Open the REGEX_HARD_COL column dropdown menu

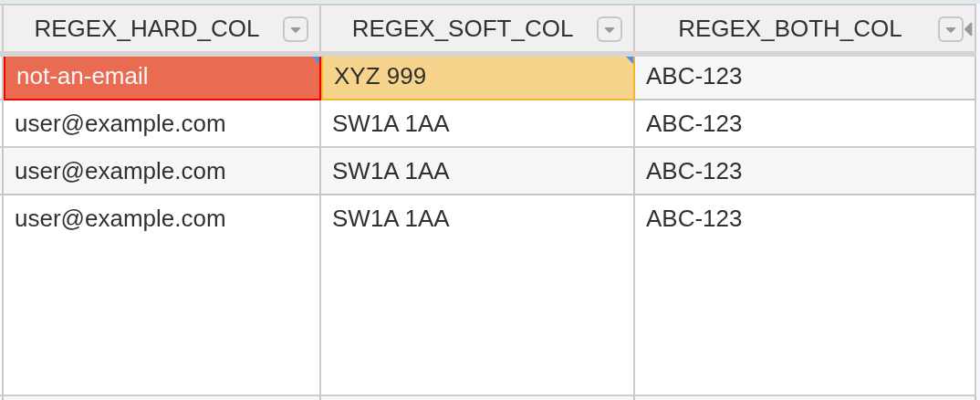tap(296, 29)
